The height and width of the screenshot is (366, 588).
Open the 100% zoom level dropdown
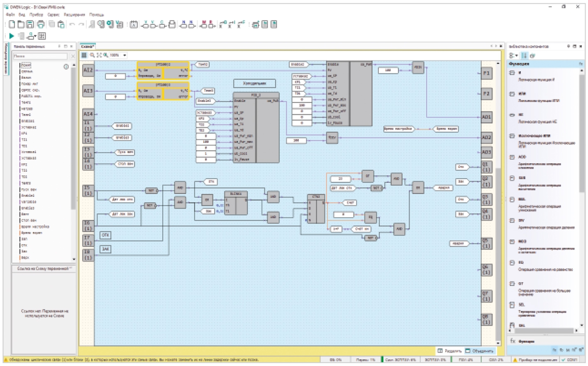coord(124,55)
